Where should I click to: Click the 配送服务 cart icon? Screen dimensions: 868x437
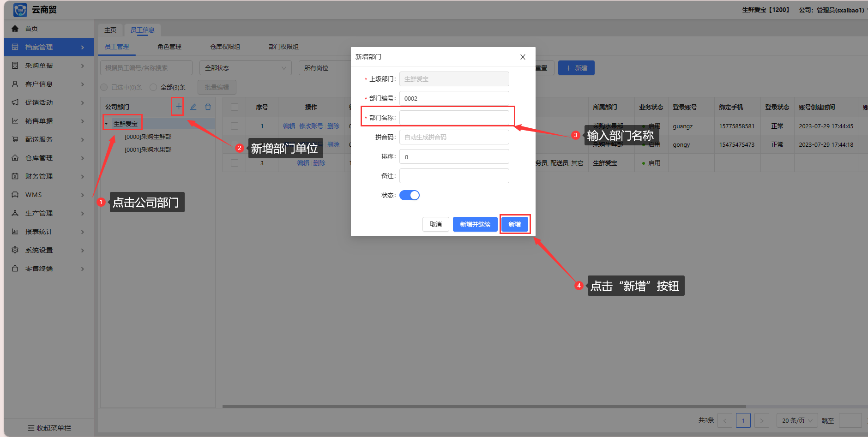pos(15,139)
